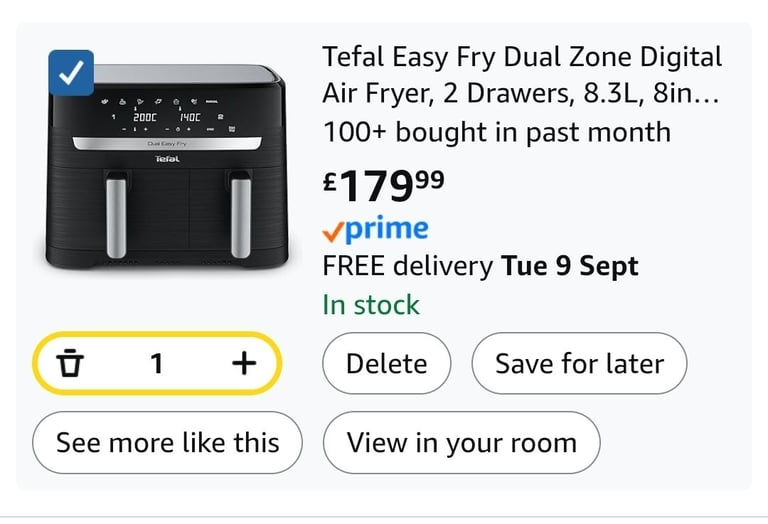Click Save for later
The width and height of the screenshot is (768, 524).
pos(579,363)
